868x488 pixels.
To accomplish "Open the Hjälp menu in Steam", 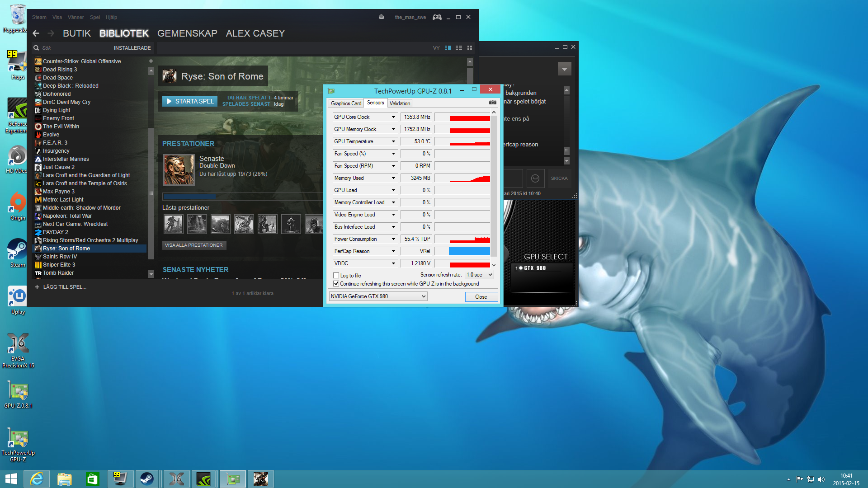I will click(x=111, y=17).
